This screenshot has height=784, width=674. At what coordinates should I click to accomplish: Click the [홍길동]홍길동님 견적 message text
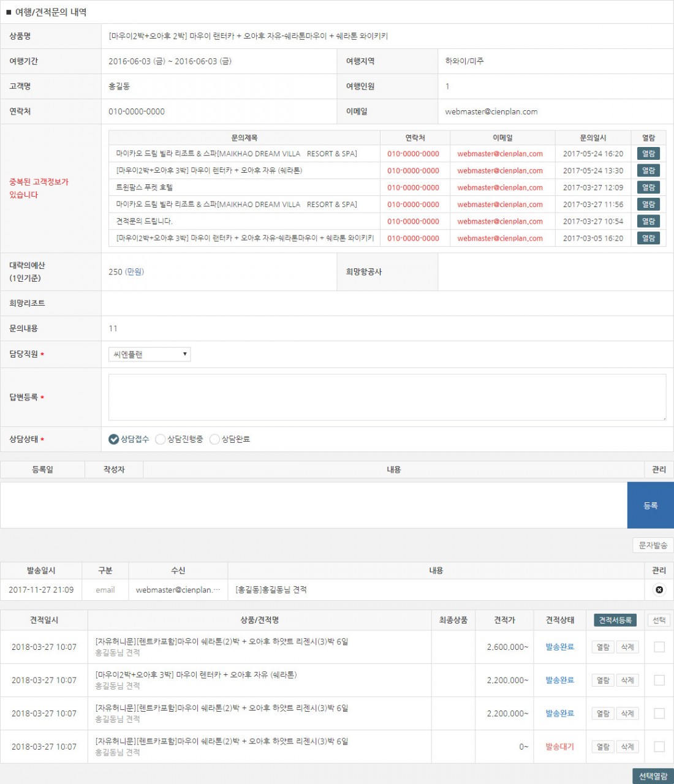(x=271, y=590)
